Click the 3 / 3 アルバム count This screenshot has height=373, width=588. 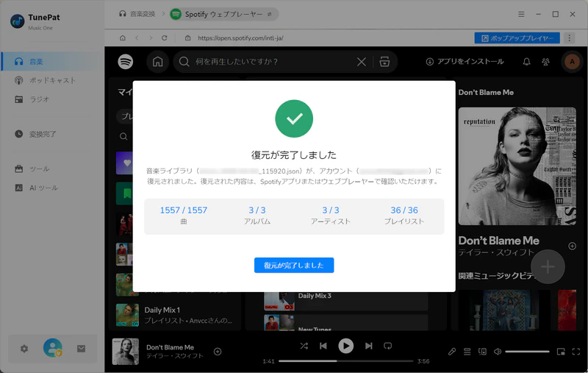pyautogui.click(x=257, y=210)
